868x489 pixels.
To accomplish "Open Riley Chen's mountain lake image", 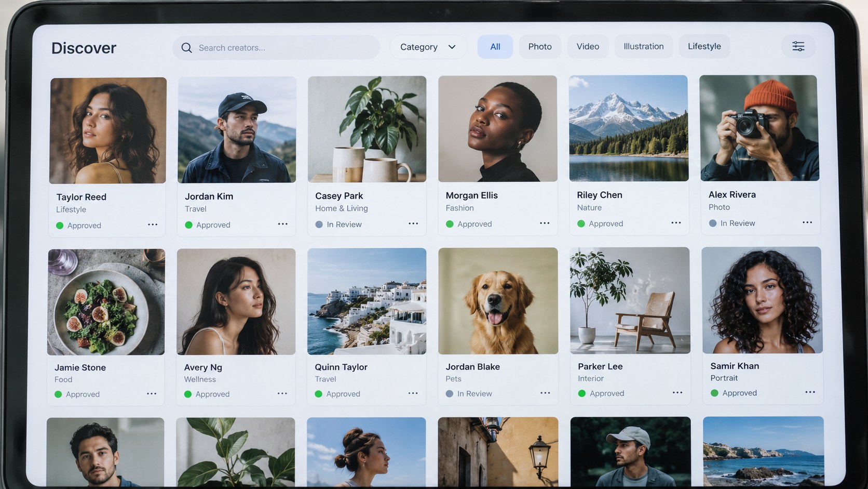I will [629, 128].
